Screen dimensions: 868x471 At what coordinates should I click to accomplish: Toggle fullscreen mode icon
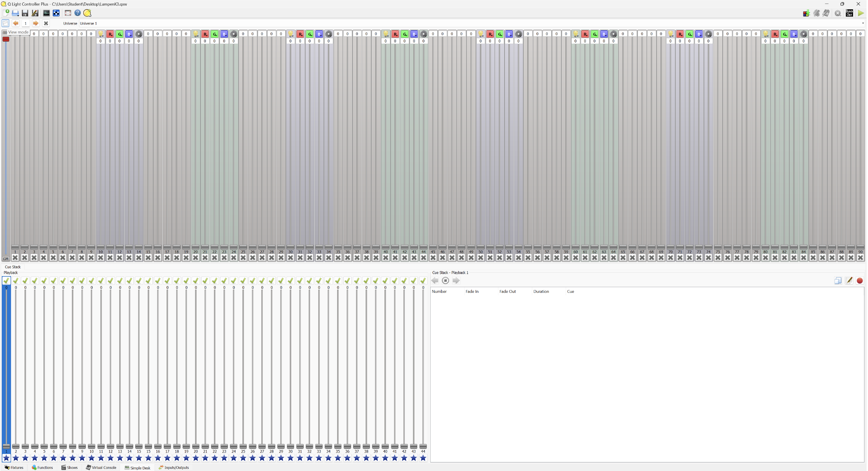coord(68,13)
